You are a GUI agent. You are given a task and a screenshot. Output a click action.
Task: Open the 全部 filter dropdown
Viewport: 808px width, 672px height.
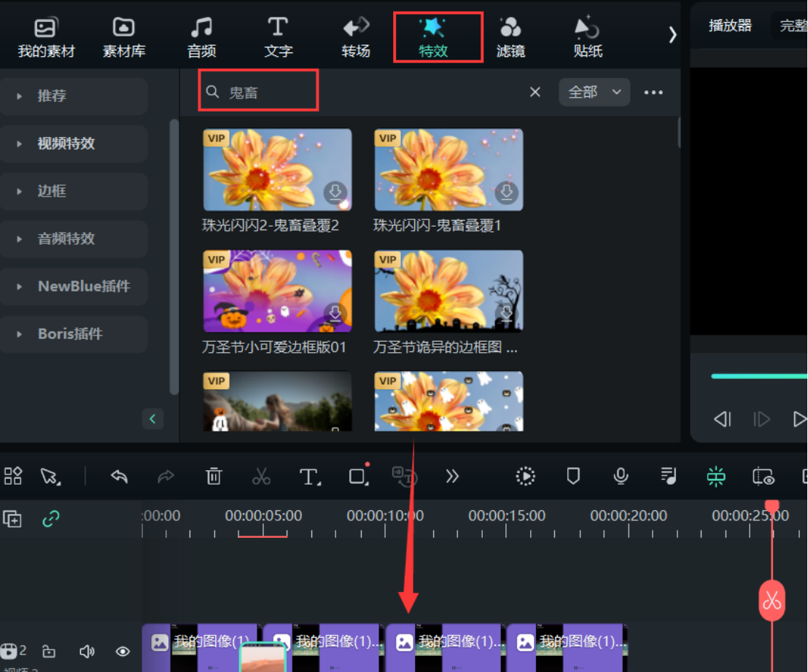(594, 92)
